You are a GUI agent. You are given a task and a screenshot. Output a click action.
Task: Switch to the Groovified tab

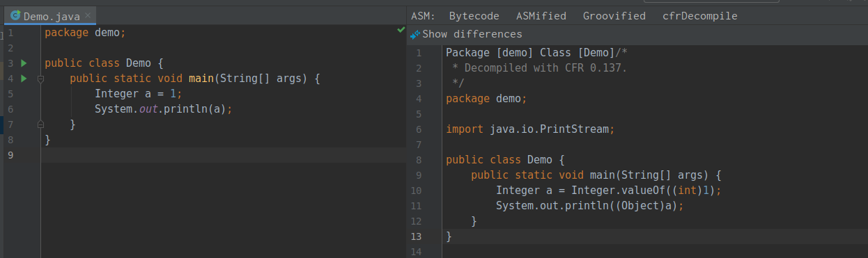pos(614,15)
